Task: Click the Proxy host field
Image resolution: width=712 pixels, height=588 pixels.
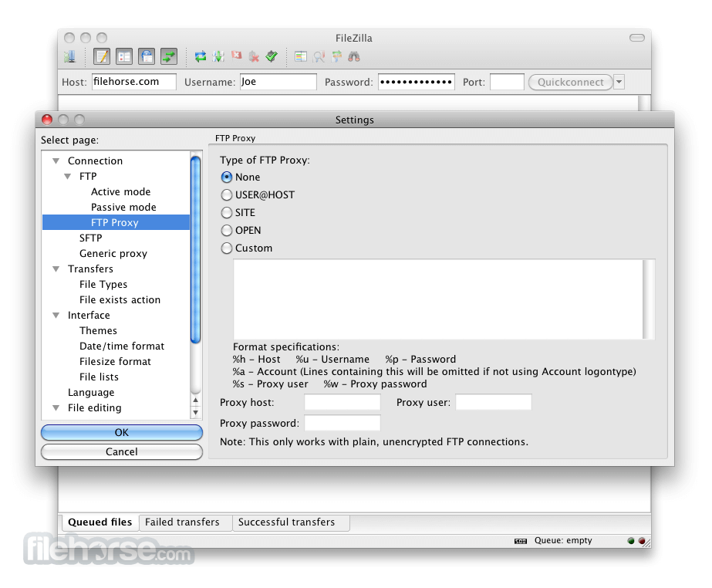Action: click(x=343, y=402)
